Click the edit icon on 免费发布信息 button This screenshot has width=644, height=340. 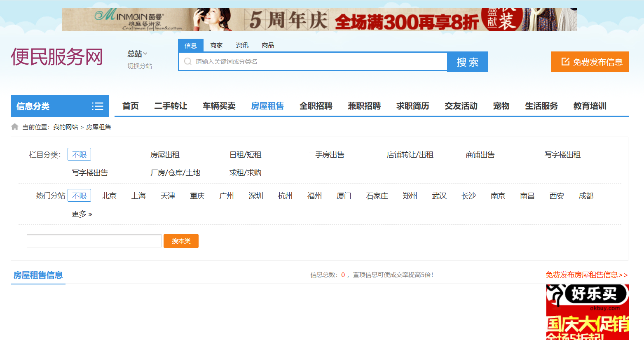pyautogui.click(x=565, y=62)
